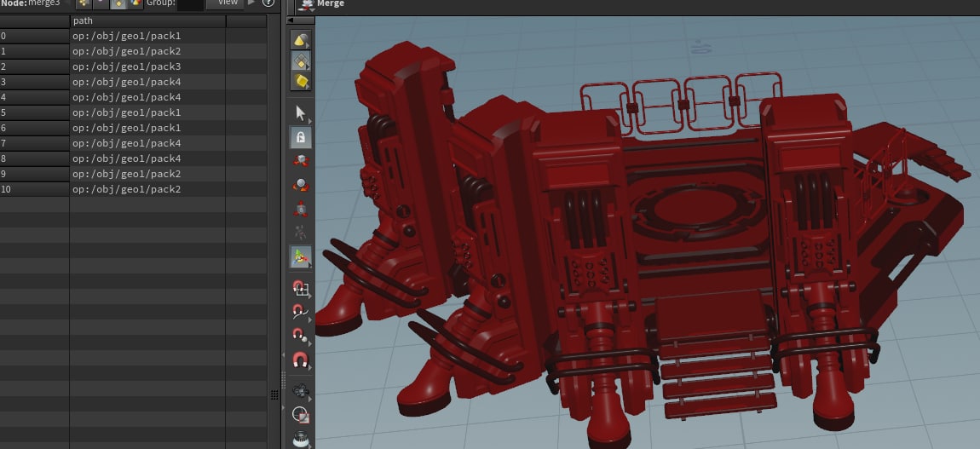The height and width of the screenshot is (449, 980).
Task: Click row index 10
Action: point(34,189)
